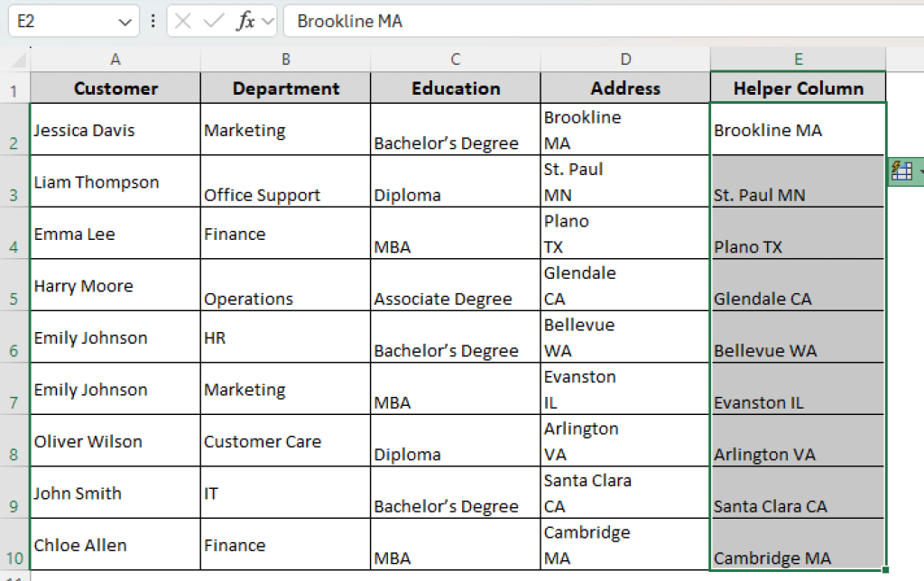Screen dimensions: 924x581
Task: Click inside the Name Box displaying E2
Action: click(54, 20)
